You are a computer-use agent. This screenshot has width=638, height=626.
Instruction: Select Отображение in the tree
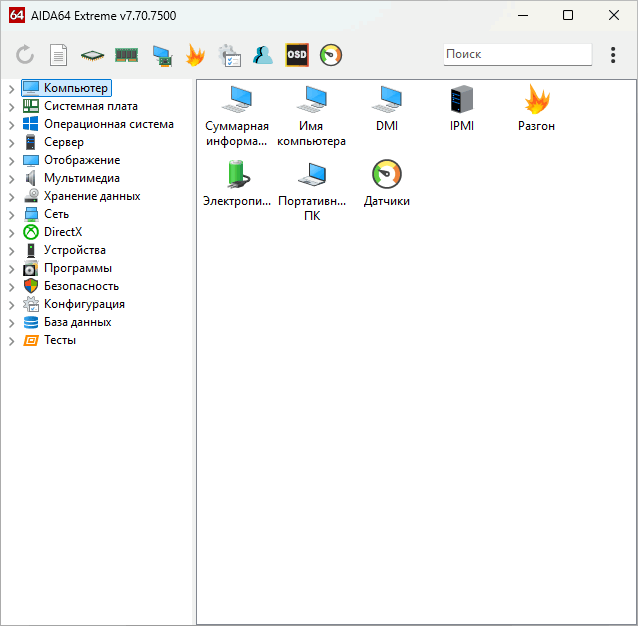72,160
